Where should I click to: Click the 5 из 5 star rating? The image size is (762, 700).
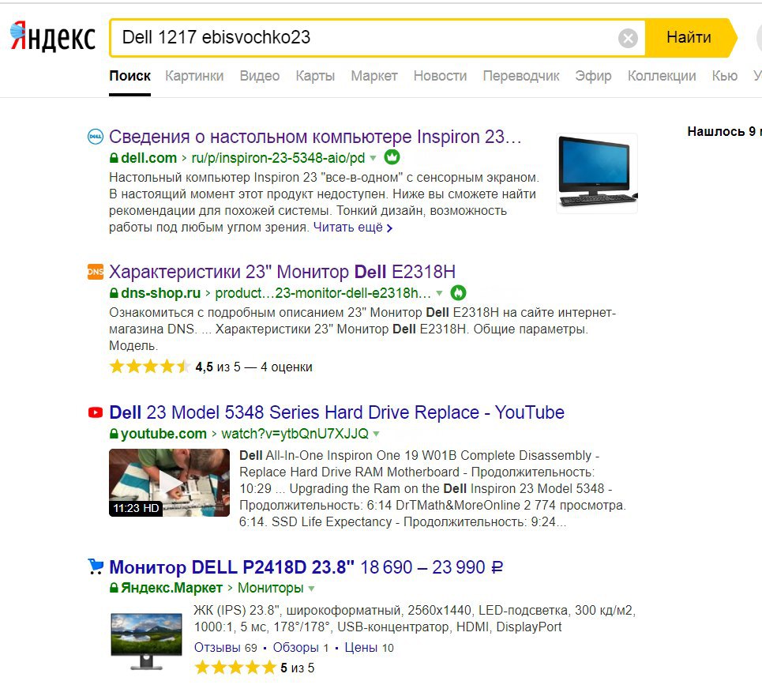pos(254,668)
